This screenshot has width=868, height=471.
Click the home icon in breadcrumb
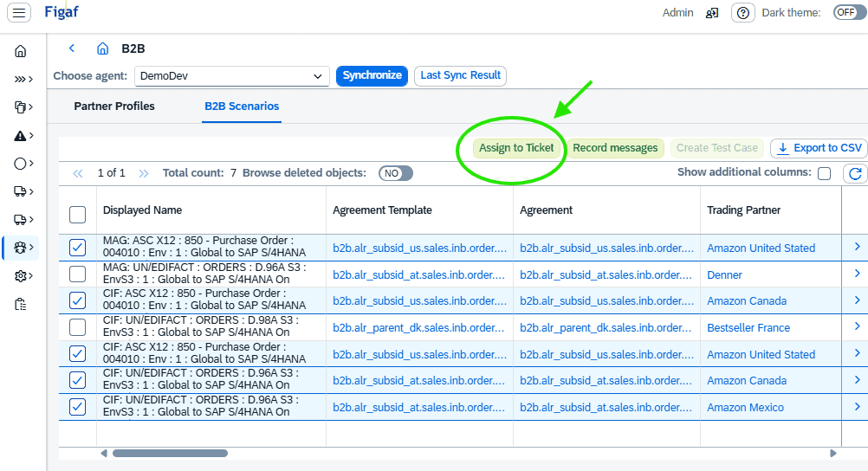point(102,48)
